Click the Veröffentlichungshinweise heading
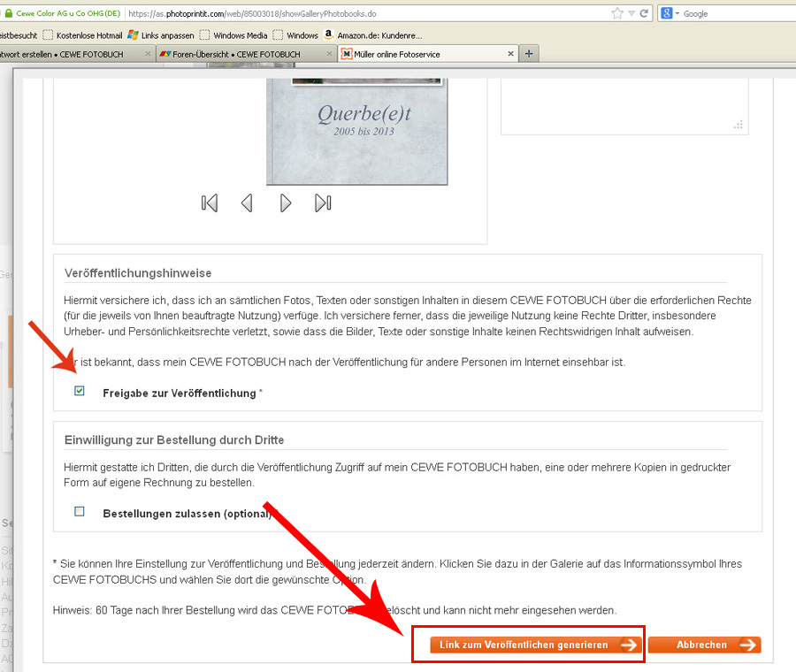Screen dimensions: 796x672 [x=138, y=273]
